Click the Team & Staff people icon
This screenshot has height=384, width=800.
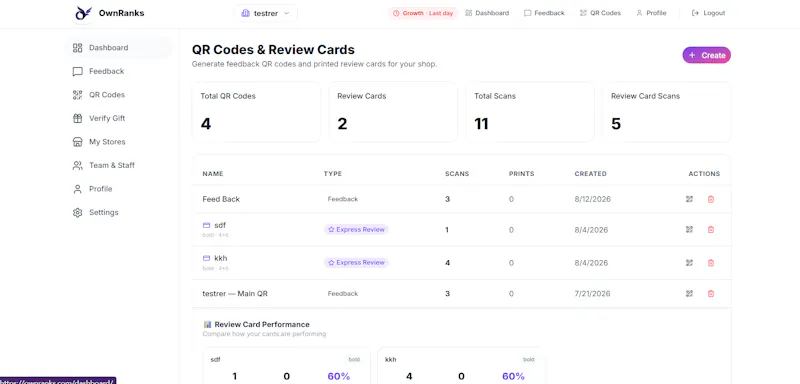click(x=78, y=165)
